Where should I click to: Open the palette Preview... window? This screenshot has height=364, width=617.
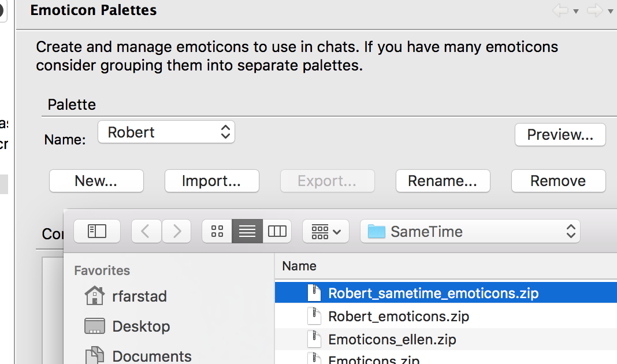point(560,135)
